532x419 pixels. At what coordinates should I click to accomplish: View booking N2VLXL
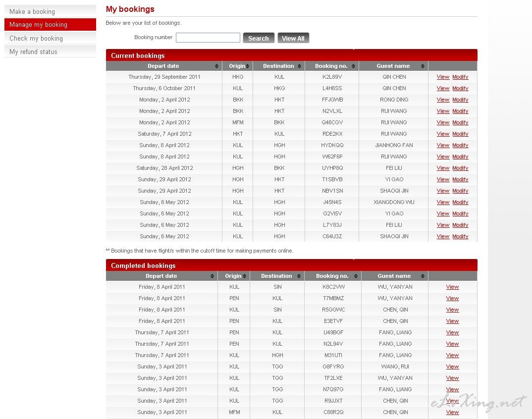pos(443,111)
